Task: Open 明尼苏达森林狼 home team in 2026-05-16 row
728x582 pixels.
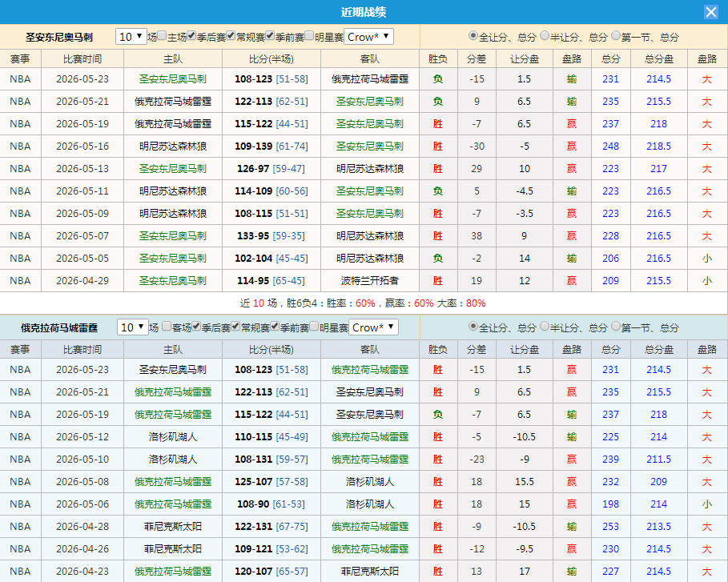Action: click(173, 147)
